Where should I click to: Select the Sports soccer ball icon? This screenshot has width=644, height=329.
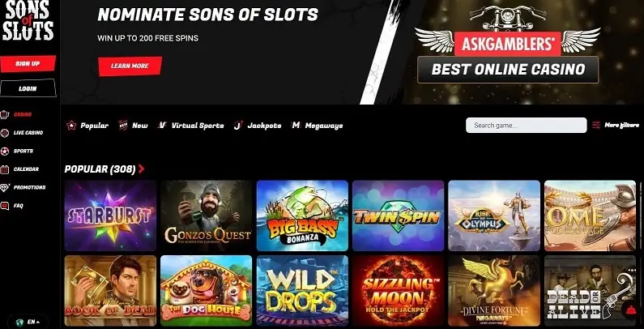[5, 152]
